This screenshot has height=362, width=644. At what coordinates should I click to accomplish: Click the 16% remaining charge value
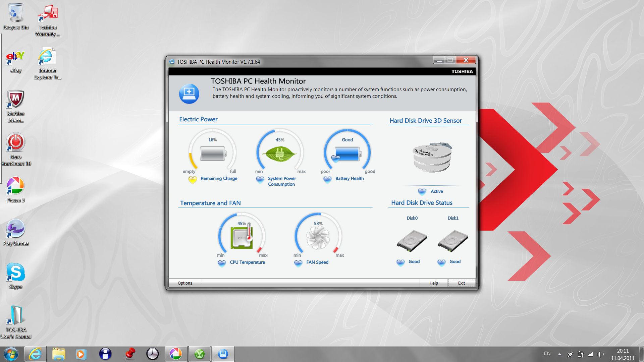point(212,140)
